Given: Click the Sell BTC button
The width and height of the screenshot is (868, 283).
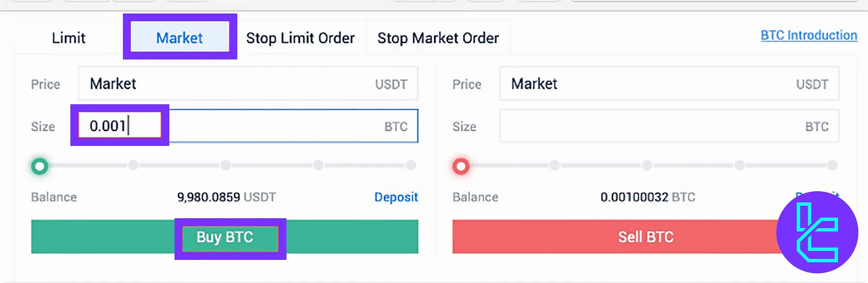Looking at the screenshot, I should pos(646,237).
